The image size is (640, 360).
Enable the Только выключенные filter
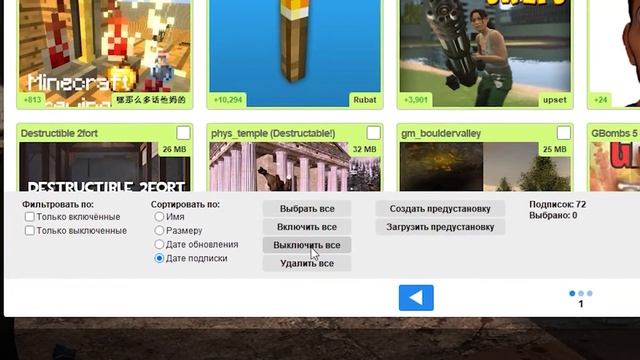pyautogui.click(x=29, y=231)
